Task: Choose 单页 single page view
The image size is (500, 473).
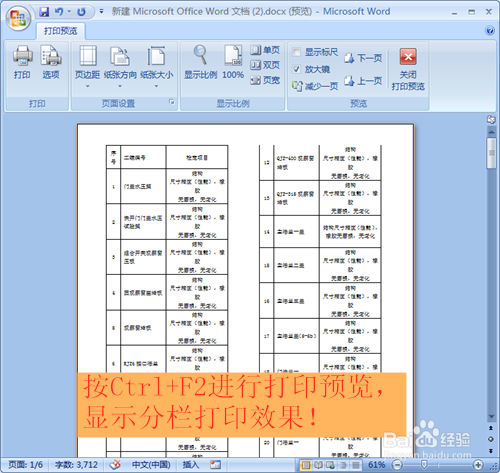Action: coord(265,50)
